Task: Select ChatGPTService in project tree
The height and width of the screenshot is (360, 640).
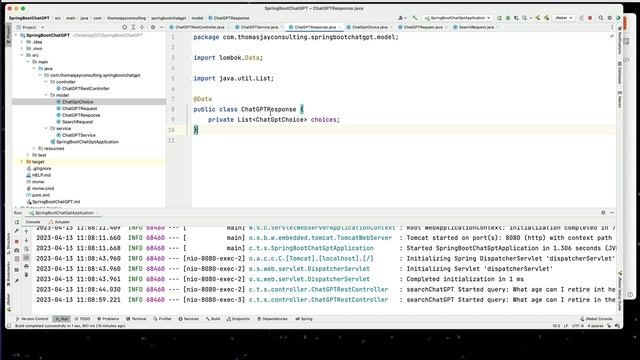Action: click(x=78, y=135)
